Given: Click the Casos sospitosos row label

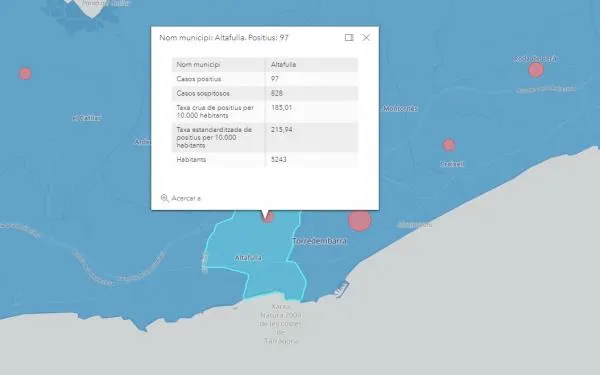Looking at the screenshot, I should (203, 93).
